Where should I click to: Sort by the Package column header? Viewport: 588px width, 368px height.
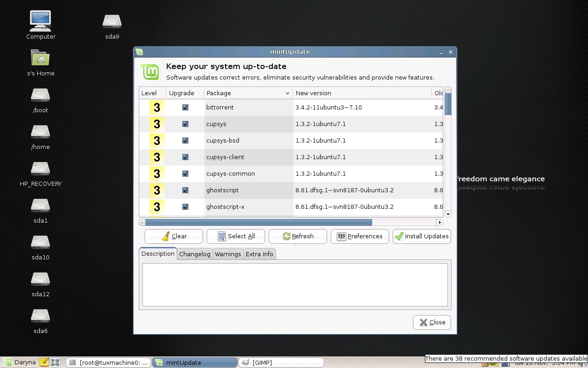[248, 93]
